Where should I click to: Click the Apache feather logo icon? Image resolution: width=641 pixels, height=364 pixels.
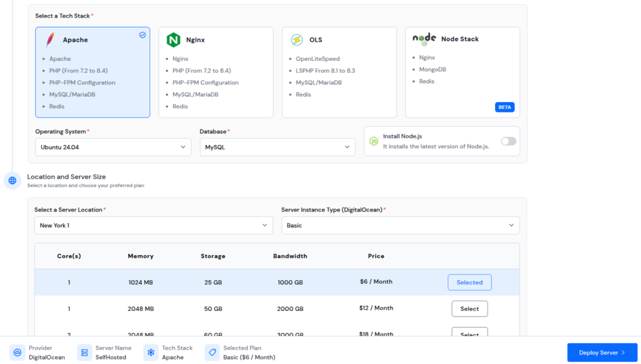click(x=50, y=39)
